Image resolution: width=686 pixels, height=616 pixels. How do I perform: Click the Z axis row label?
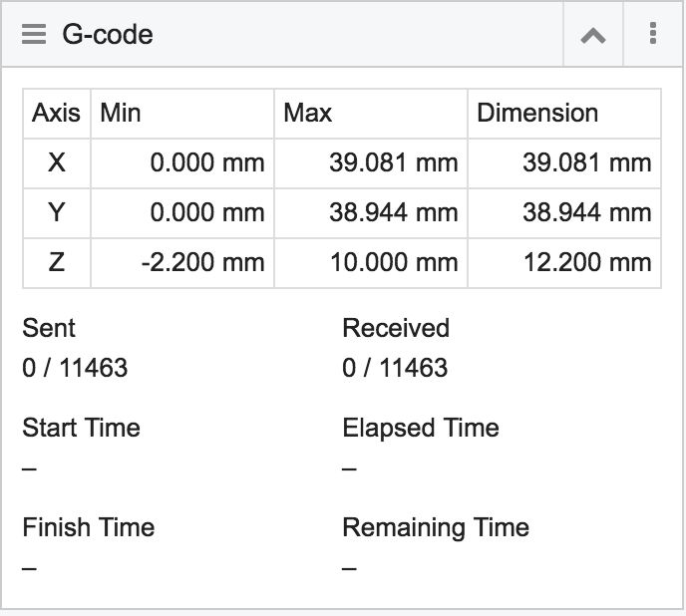click(x=57, y=262)
